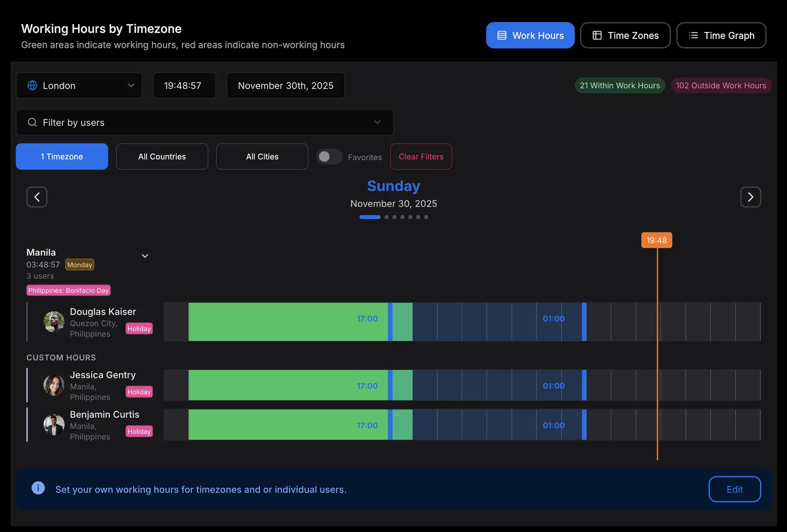Open the Work Hours view tab
787x532 pixels.
point(530,35)
